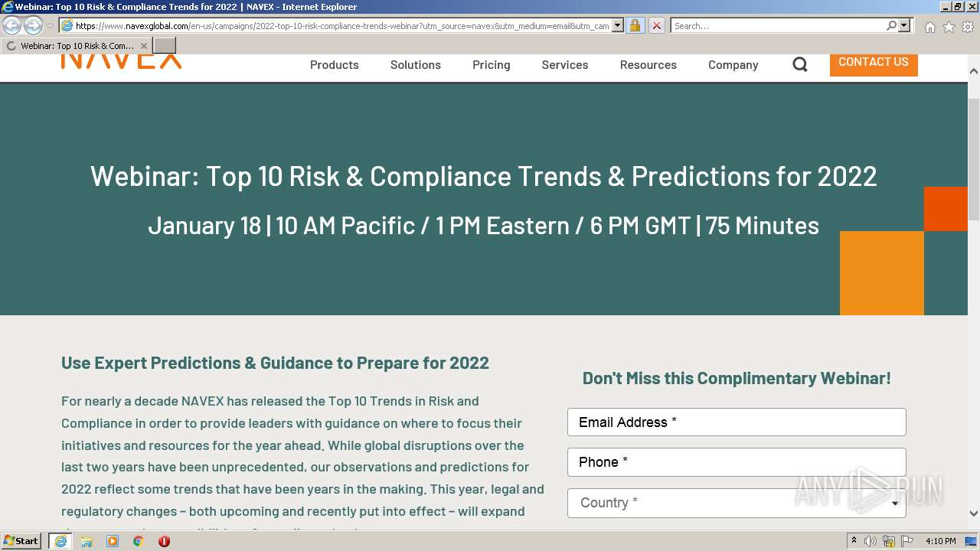Expand the back/forward recent pages dropdown
980x551 pixels.
point(51,26)
